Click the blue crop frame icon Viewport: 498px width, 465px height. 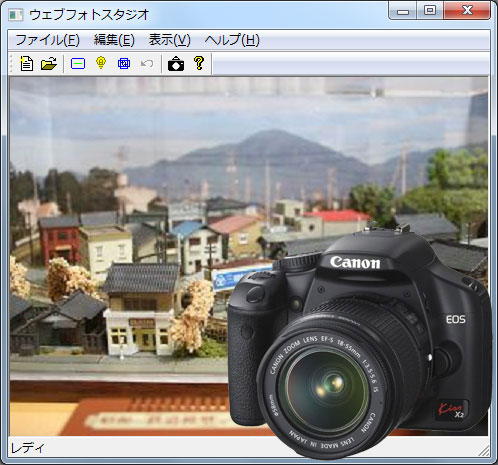[124, 63]
